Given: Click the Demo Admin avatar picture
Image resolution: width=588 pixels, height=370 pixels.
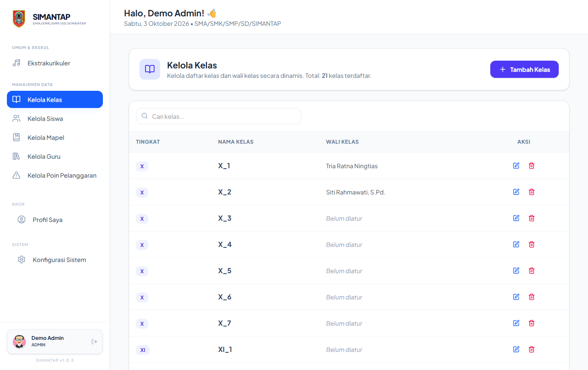Looking at the screenshot, I should (x=19, y=342).
